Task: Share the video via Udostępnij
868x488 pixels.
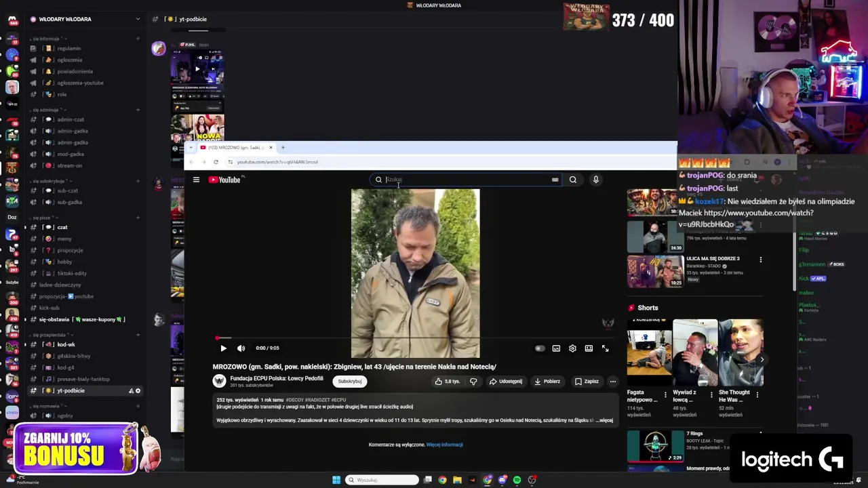Action: pos(506,382)
